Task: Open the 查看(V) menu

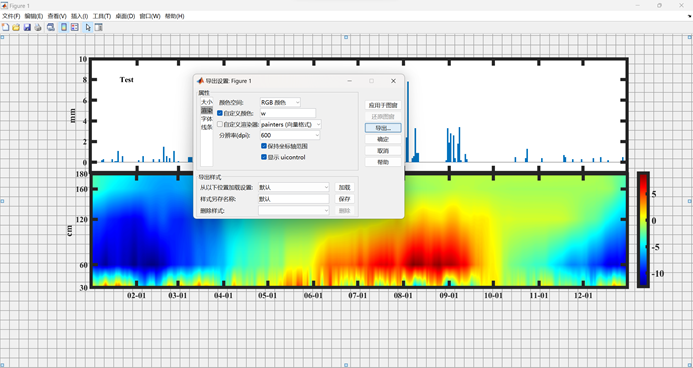Action: 57,16
